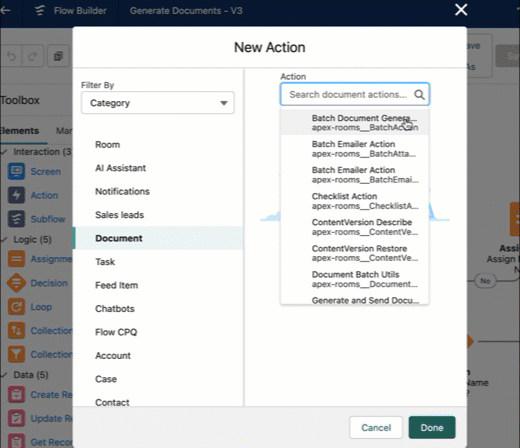Choose Batch Document Generation action option
The image size is (520, 448).
355,122
